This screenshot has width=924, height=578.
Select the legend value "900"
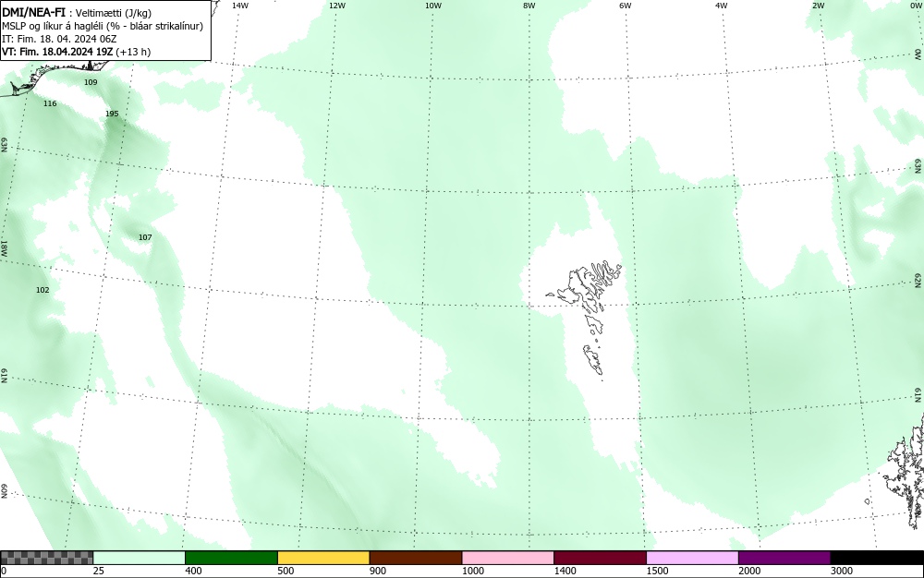(x=378, y=571)
